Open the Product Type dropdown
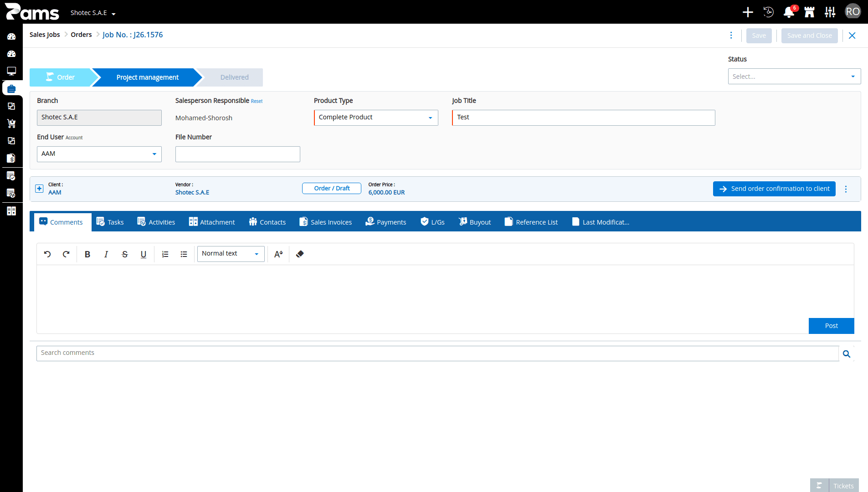Image resolution: width=868 pixels, height=492 pixels. 376,118
